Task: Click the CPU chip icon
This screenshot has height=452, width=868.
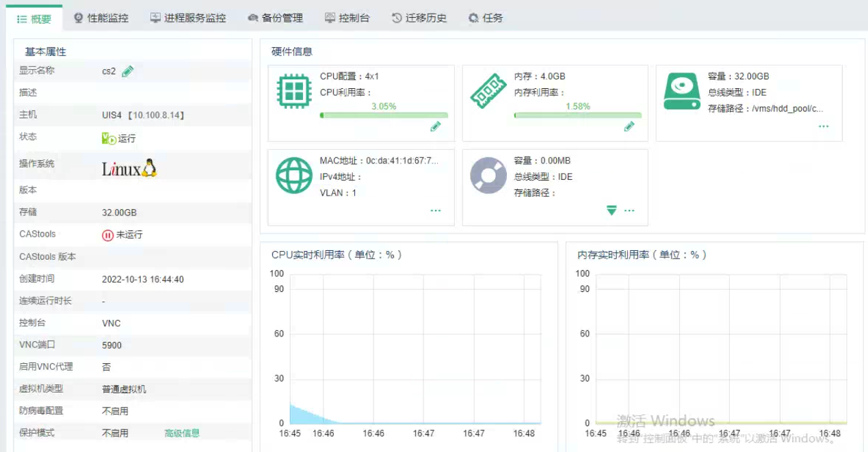Action: click(x=294, y=91)
